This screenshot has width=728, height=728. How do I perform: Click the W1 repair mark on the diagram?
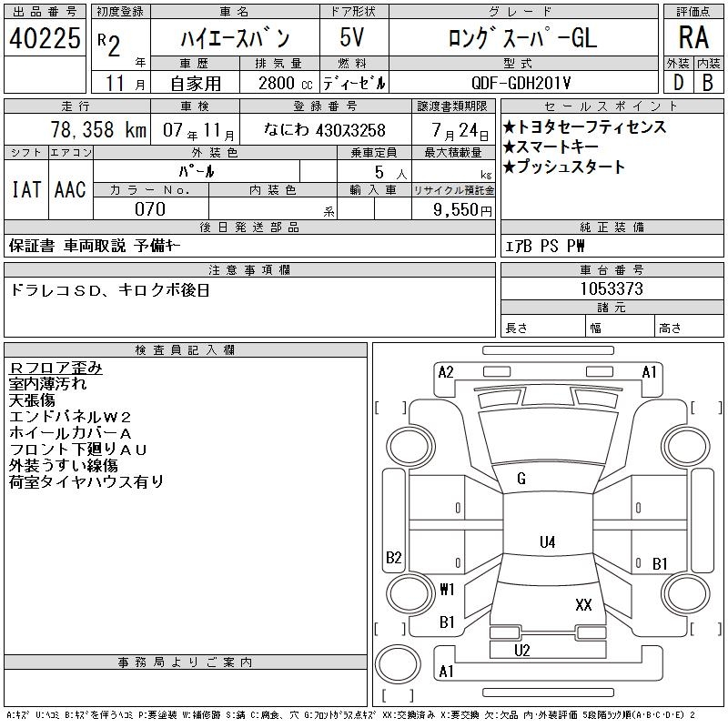tap(447, 589)
